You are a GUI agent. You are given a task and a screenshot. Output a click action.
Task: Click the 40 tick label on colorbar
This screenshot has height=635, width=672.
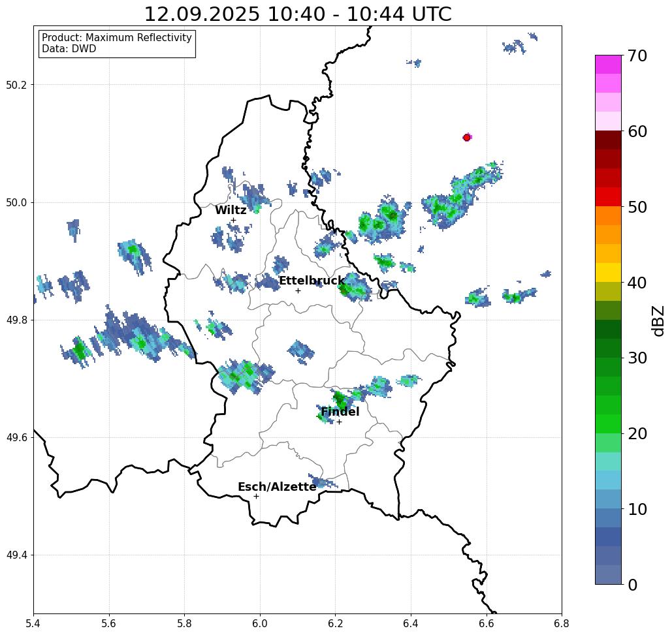pyautogui.click(x=637, y=283)
